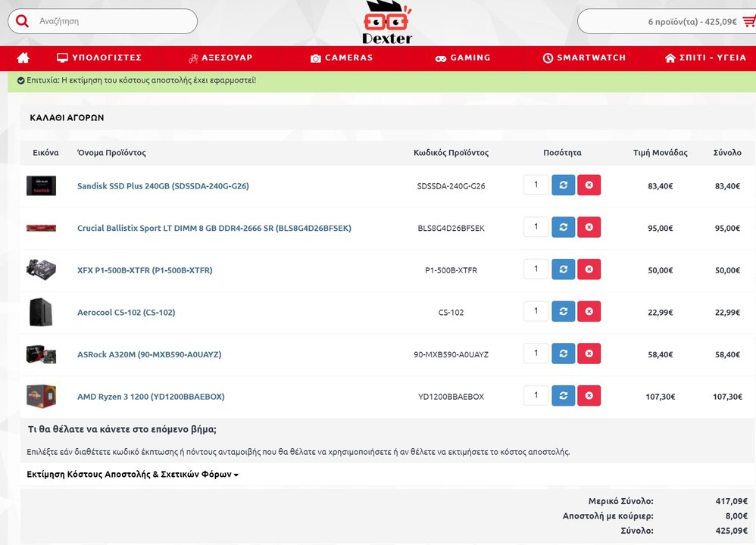756x545 pixels.
Task: Click the Aerocool case thumbnail
Action: click(41, 313)
